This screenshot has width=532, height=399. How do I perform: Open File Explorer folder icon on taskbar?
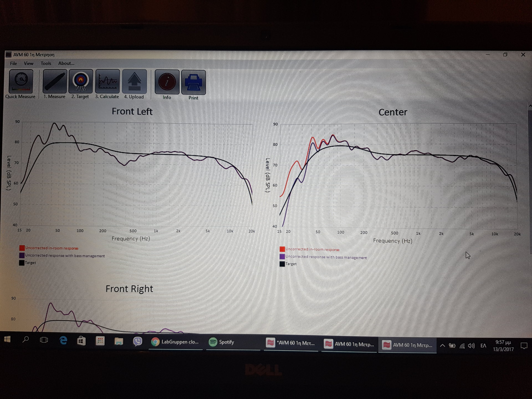(x=119, y=341)
